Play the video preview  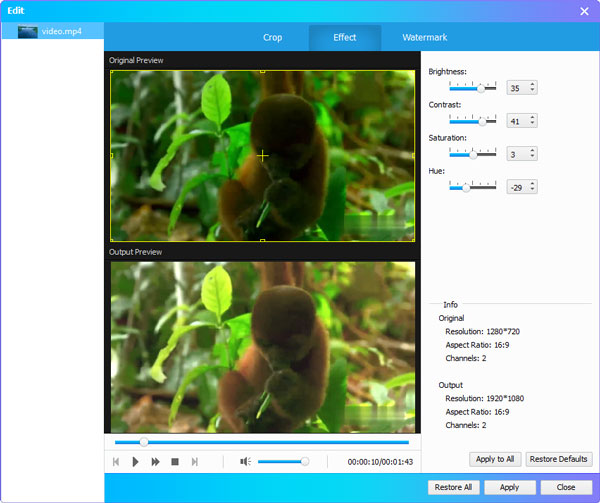(x=135, y=462)
